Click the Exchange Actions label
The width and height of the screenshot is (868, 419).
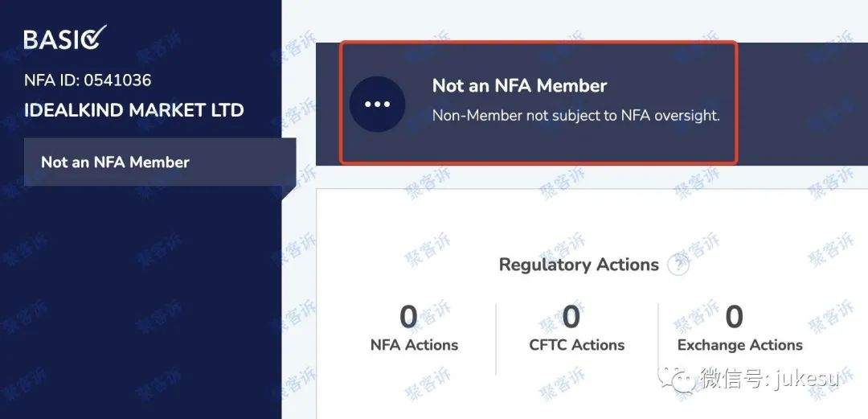tap(740, 345)
